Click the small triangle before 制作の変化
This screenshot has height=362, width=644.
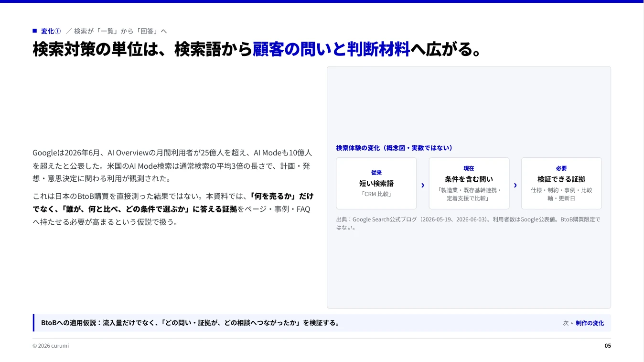click(x=572, y=323)
